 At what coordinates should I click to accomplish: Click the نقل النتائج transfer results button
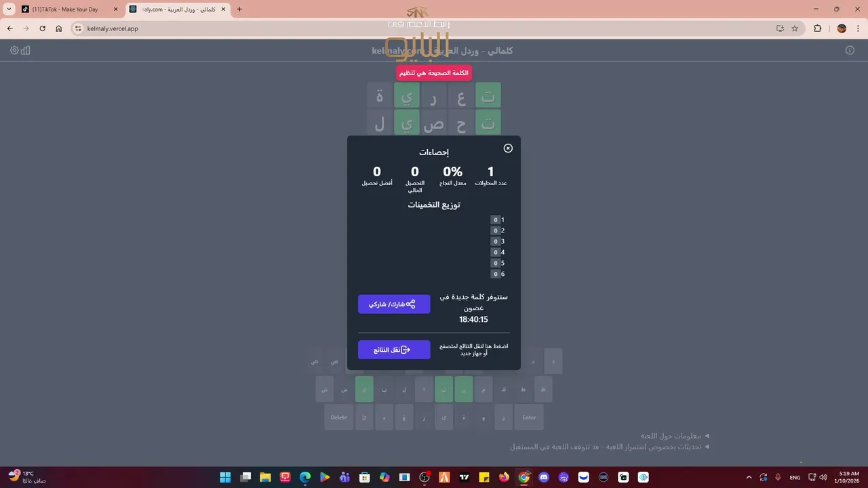(394, 350)
